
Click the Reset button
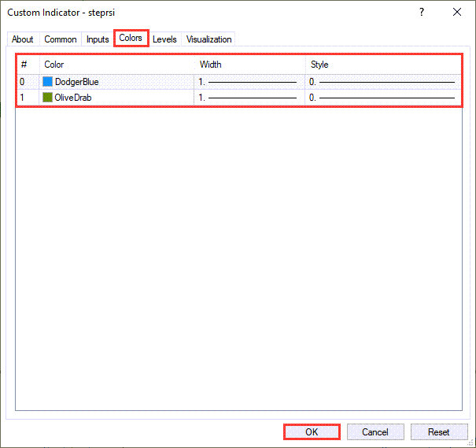click(439, 432)
